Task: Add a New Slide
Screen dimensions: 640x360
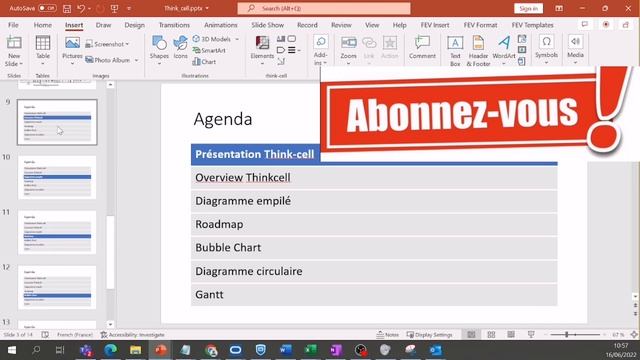Action: 14,51
